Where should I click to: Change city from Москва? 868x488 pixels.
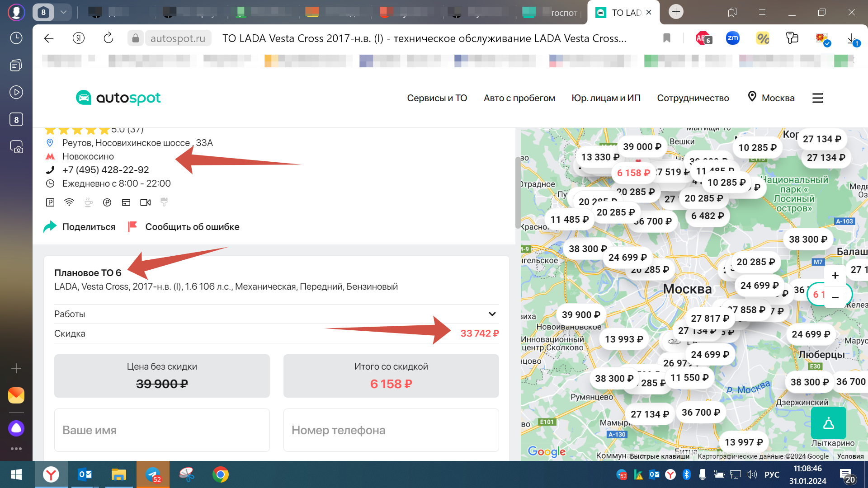771,98
